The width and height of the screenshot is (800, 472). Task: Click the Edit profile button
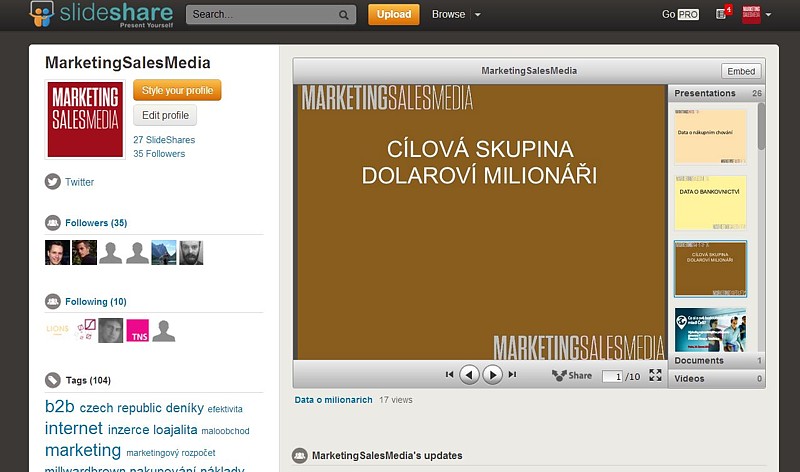coord(165,115)
